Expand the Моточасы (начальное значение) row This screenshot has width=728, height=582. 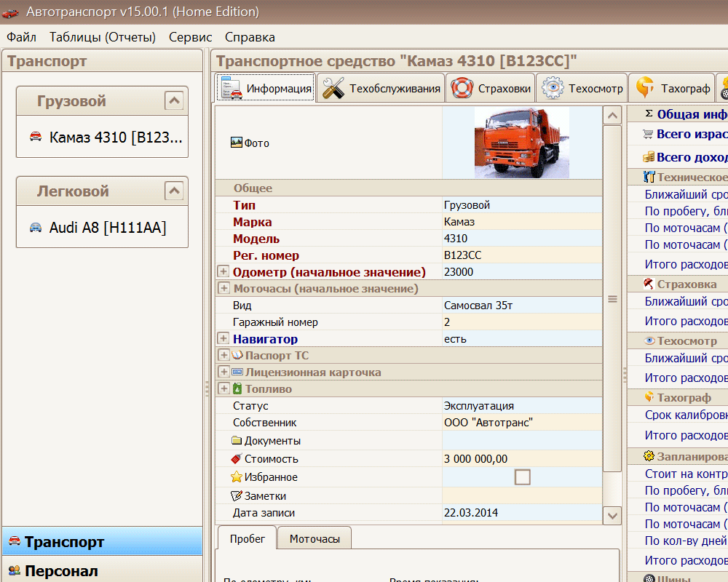pos(223,288)
